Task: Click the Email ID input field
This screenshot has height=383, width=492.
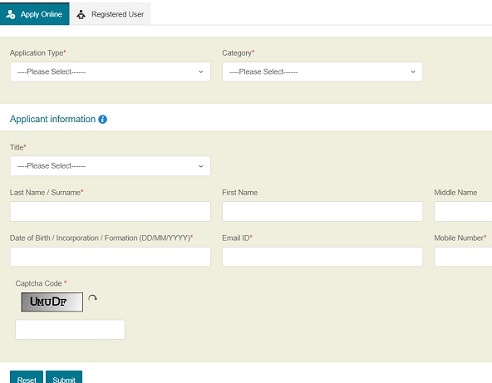Action: pyautogui.click(x=322, y=257)
